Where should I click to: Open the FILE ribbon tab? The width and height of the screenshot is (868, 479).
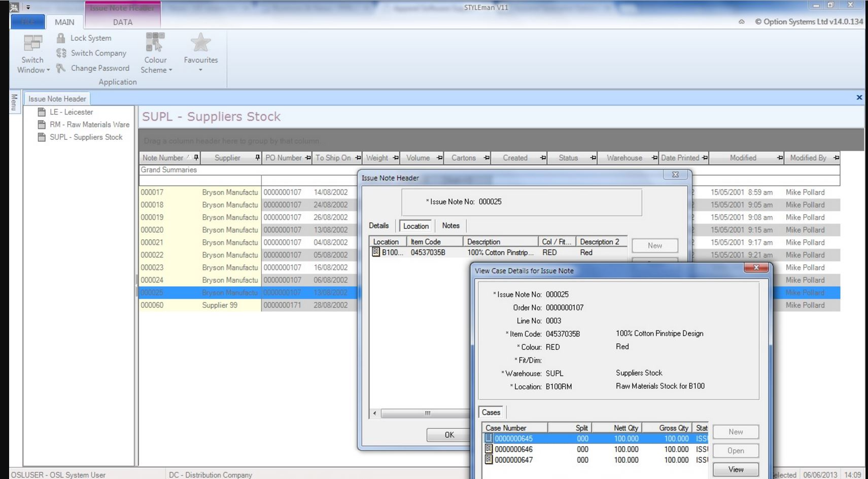tap(28, 22)
